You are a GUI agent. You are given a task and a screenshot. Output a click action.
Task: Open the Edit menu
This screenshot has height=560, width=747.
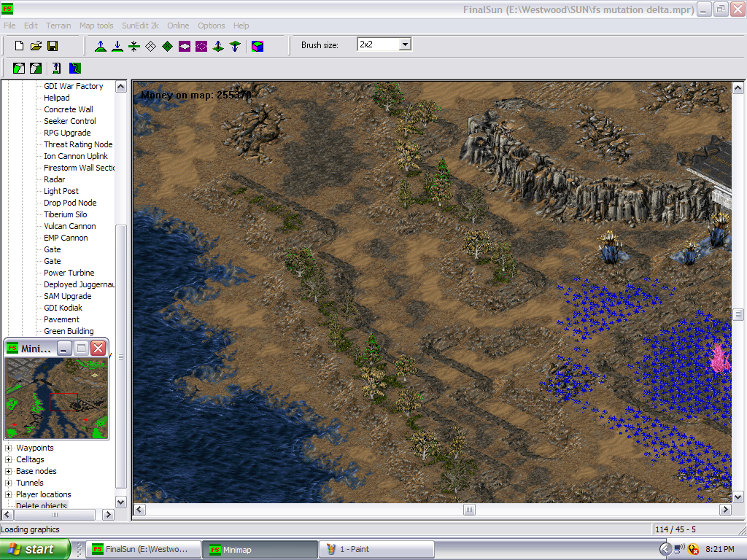coord(31,26)
